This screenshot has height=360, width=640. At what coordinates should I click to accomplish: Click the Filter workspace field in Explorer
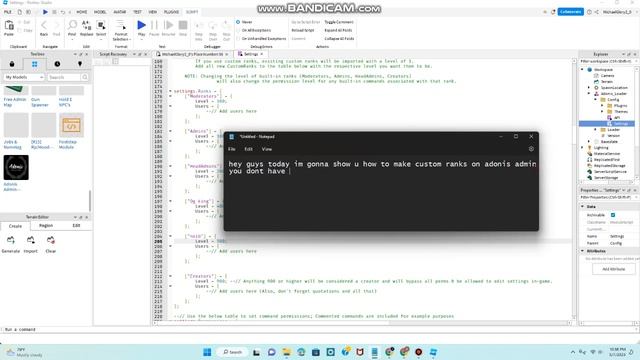[x=606, y=61]
